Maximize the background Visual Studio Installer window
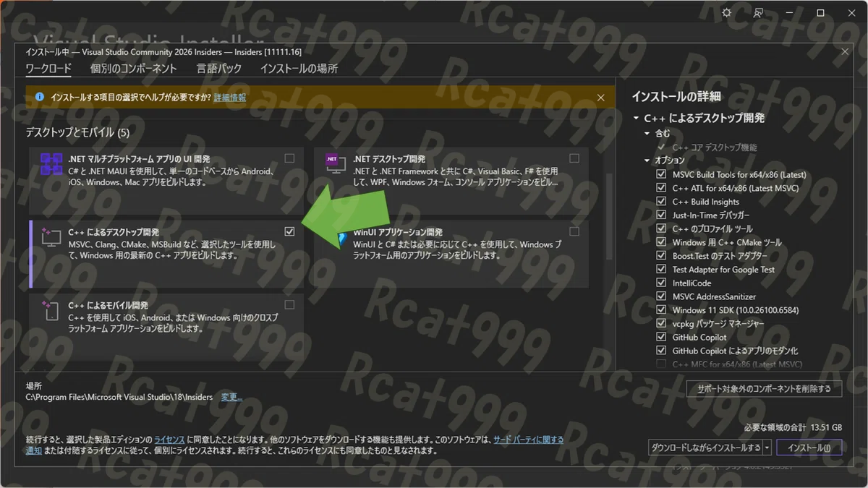Viewport: 868px width, 488px height. pos(820,13)
